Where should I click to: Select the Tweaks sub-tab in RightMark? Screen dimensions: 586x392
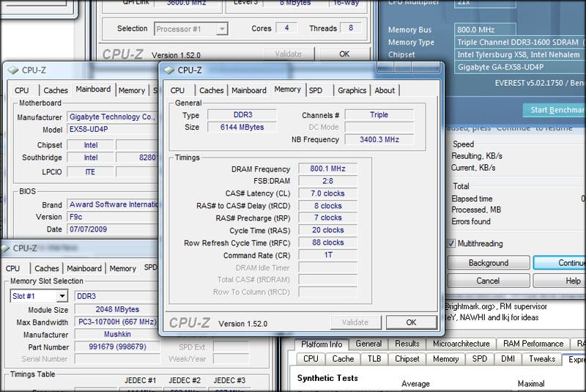click(x=542, y=359)
